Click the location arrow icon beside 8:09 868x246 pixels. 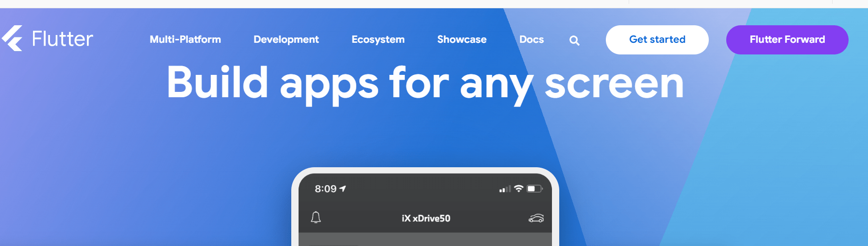343,189
